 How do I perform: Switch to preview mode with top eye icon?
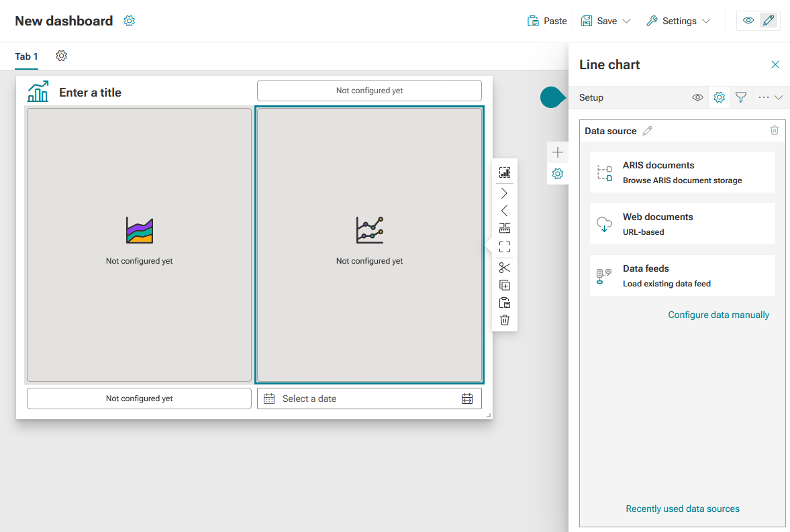click(748, 21)
